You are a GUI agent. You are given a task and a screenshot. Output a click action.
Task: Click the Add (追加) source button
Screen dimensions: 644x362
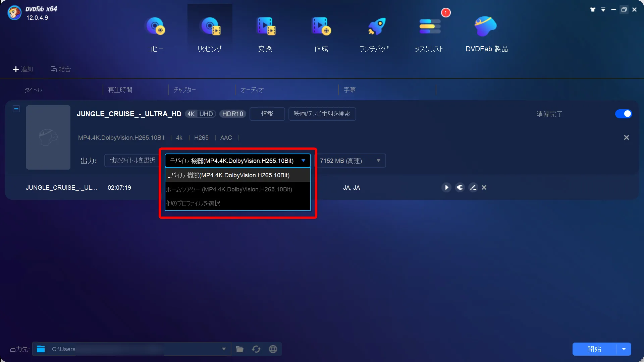23,69
